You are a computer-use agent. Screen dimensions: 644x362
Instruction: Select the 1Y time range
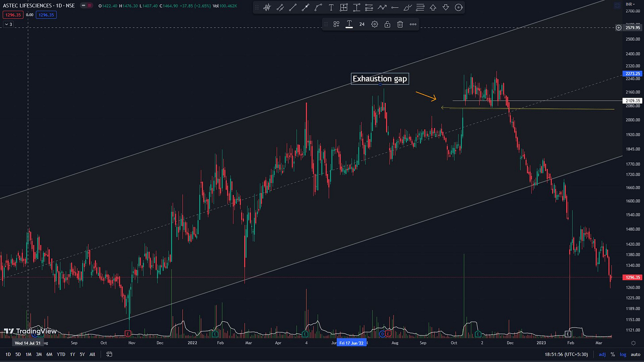pos(73,354)
